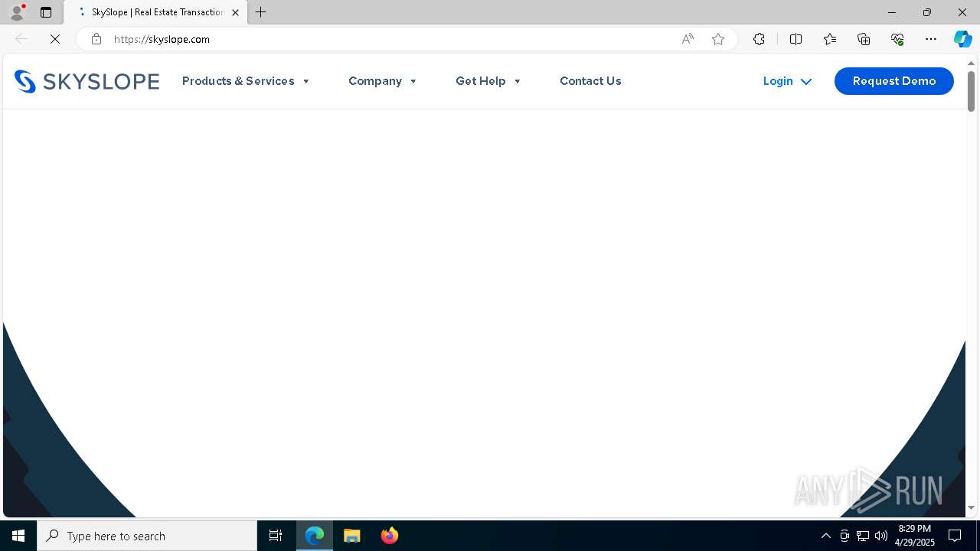Click the taskbar search box
This screenshot has height=551, width=980.
147,536
